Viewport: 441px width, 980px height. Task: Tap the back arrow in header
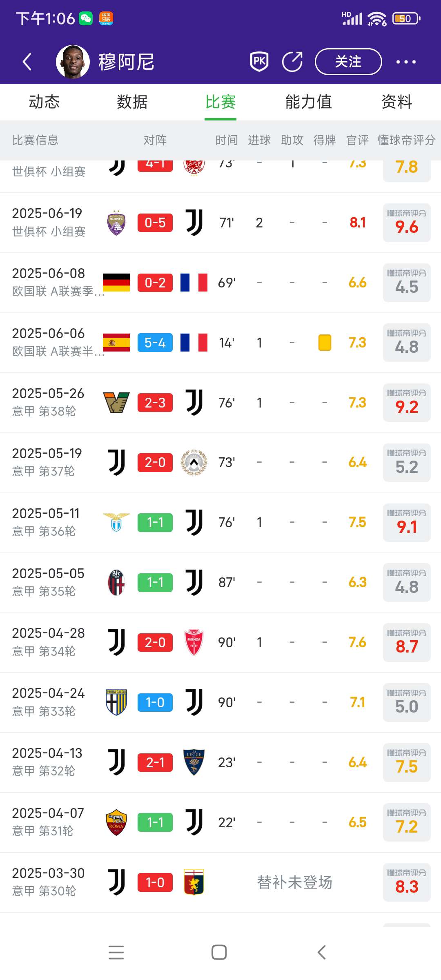click(27, 62)
